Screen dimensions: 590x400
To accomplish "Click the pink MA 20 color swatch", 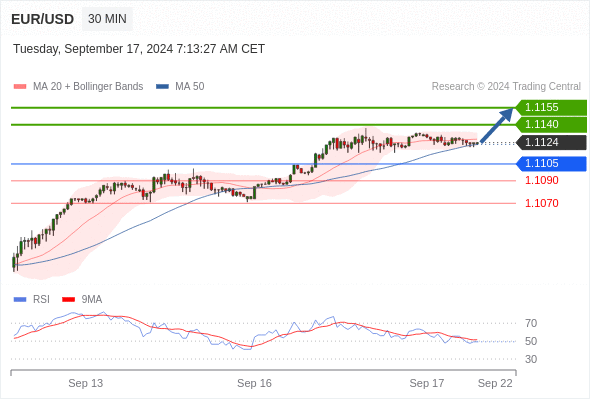I will 20,87.
